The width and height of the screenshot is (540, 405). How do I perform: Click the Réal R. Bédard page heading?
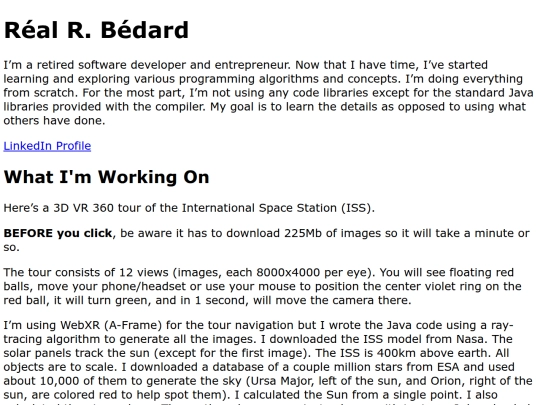[96, 30]
